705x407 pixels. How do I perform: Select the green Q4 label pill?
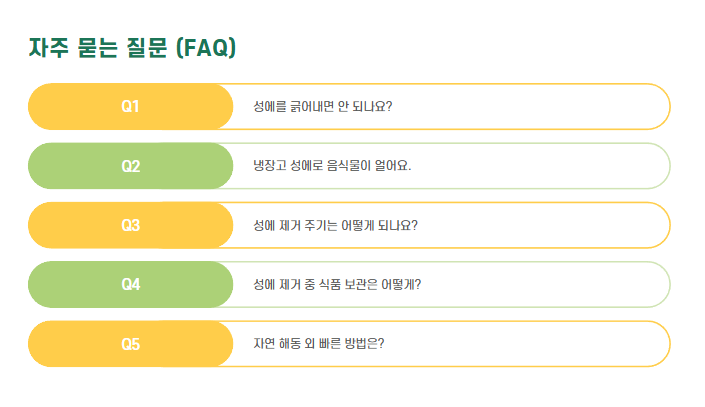point(130,285)
